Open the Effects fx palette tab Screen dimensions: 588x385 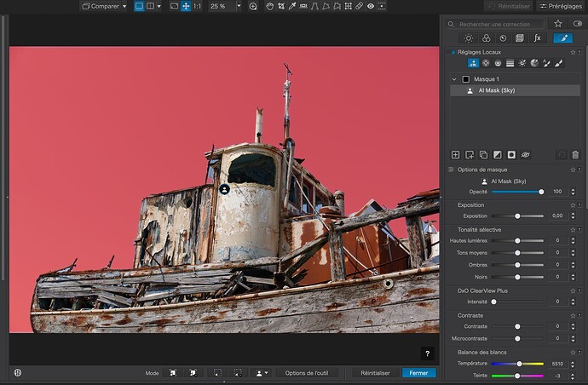[538, 38]
